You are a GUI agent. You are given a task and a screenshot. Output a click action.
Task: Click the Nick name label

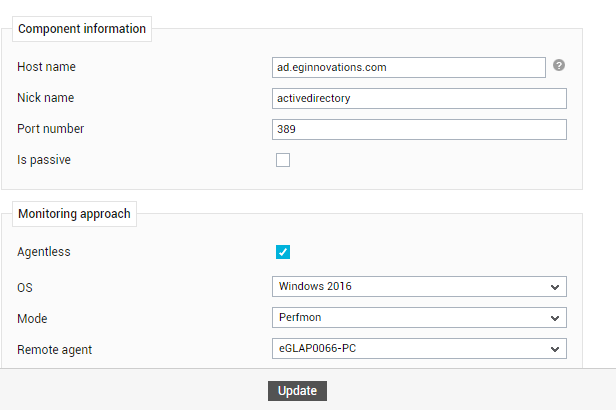click(46, 97)
